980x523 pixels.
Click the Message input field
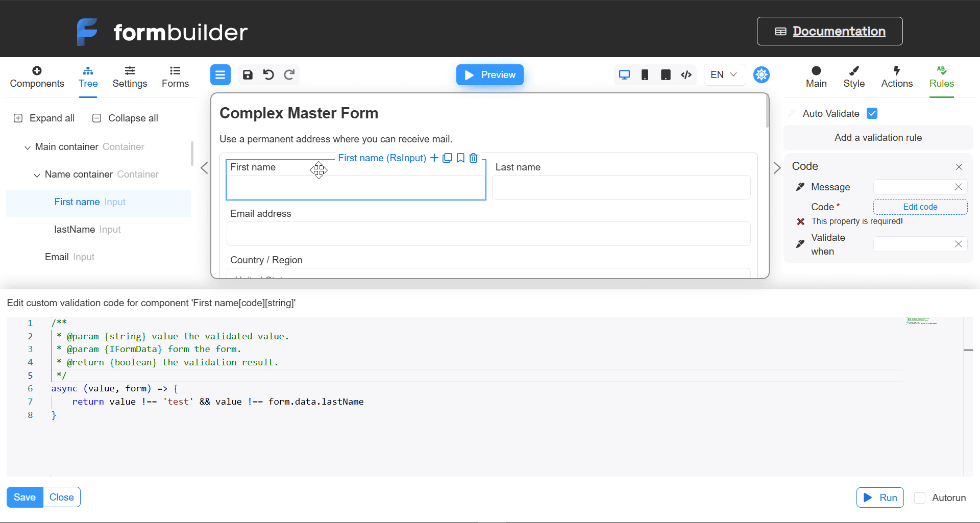pyautogui.click(x=913, y=187)
